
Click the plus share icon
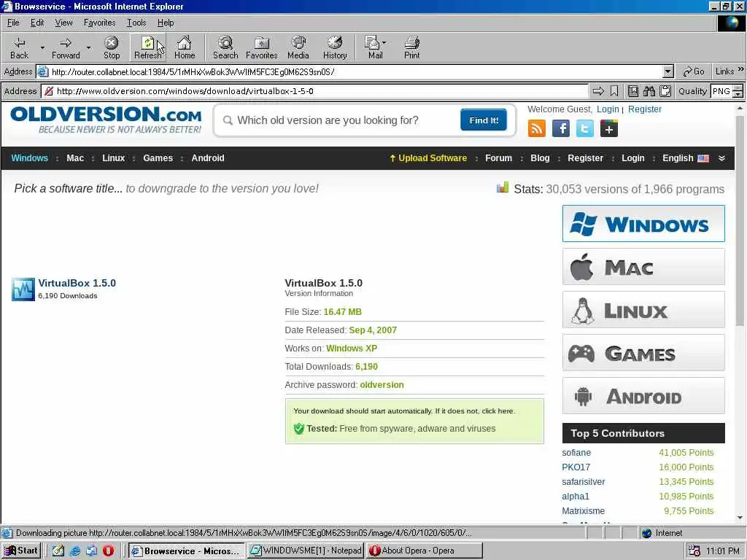(x=609, y=128)
